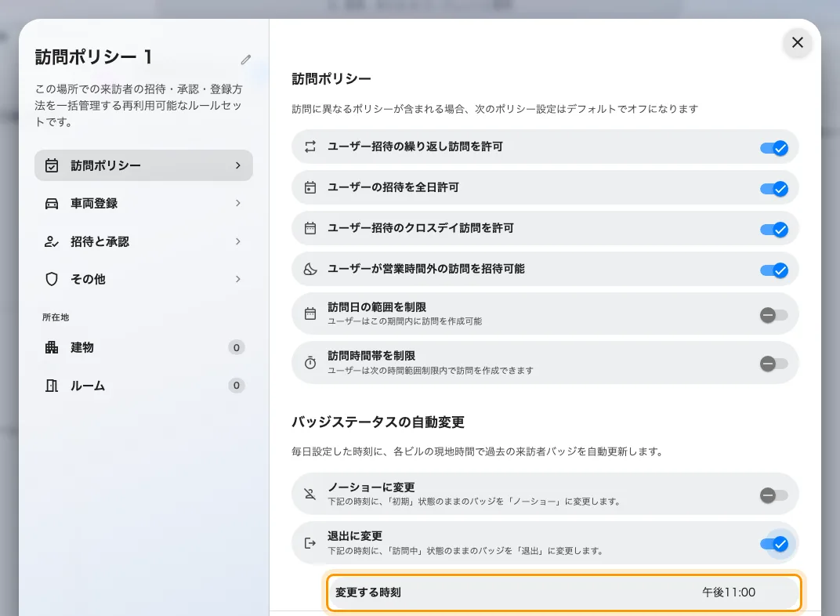
Task: Click the calendar-check icon for 訪問ポリシー in sidebar
Action: (52, 165)
